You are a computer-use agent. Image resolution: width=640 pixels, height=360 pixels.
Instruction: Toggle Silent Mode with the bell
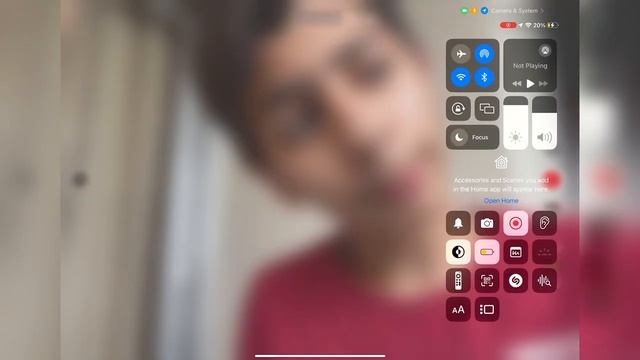(458, 223)
